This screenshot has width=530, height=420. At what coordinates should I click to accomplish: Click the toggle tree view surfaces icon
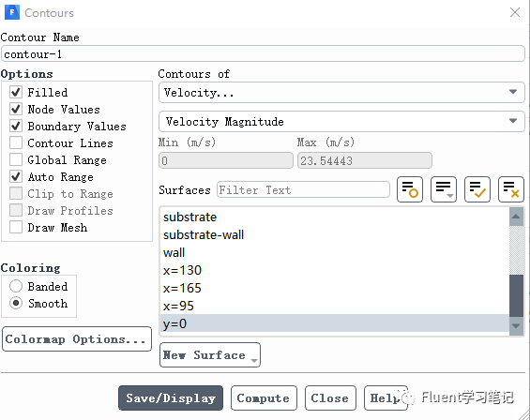410,189
